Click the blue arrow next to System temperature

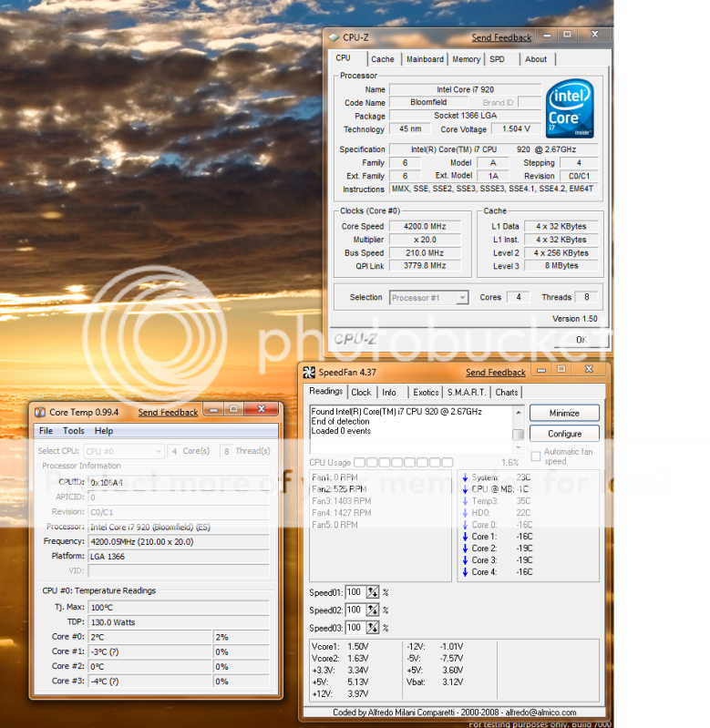pyautogui.click(x=464, y=477)
